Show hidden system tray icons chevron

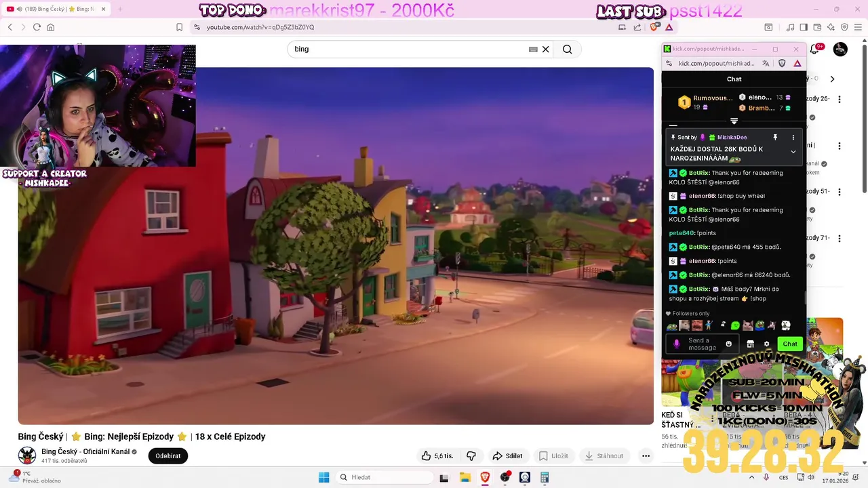(751, 477)
